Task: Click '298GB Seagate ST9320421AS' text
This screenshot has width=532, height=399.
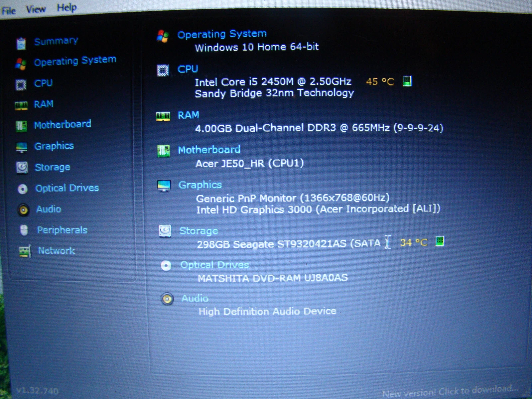Action: pos(272,244)
